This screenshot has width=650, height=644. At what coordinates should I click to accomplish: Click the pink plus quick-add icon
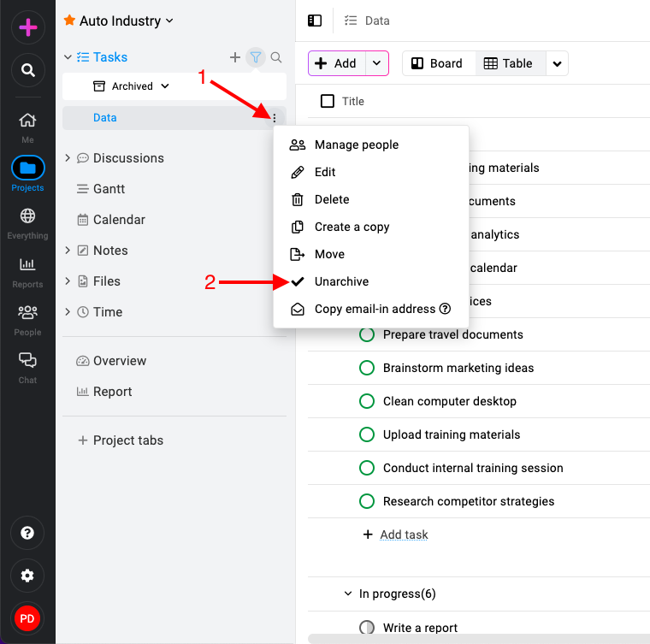point(27,27)
